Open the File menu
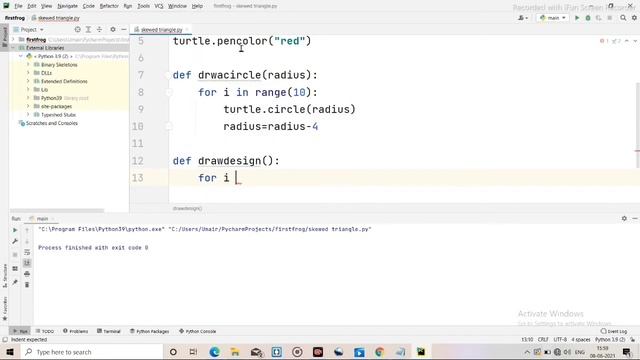 (x=18, y=6)
